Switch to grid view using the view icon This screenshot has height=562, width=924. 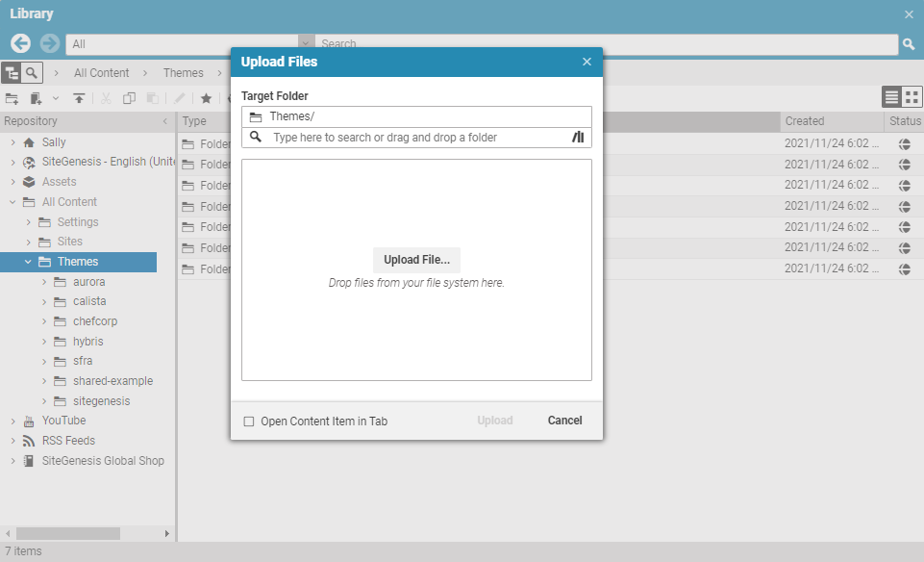(x=909, y=96)
